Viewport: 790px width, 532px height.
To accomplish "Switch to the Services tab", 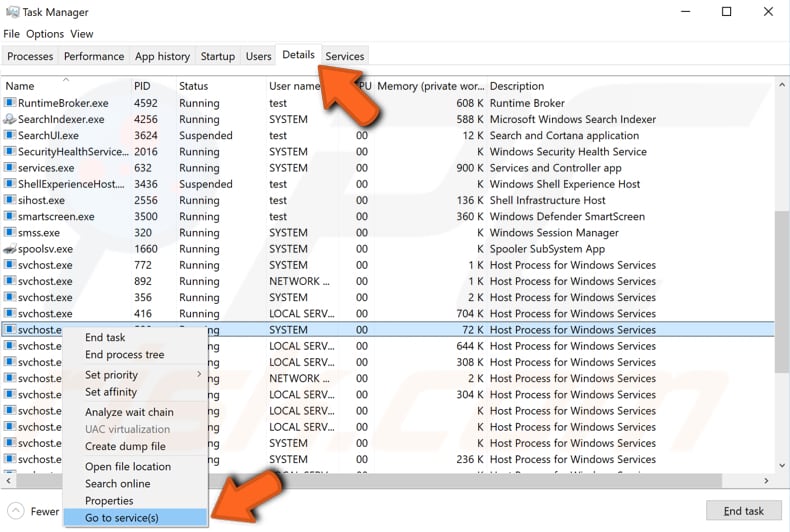I will 345,56.
